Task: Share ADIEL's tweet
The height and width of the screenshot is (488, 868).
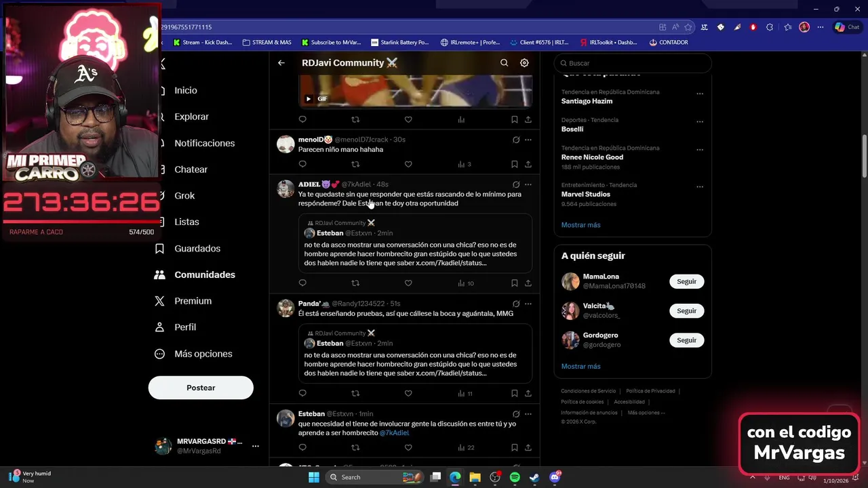Action: click(528, 283)
